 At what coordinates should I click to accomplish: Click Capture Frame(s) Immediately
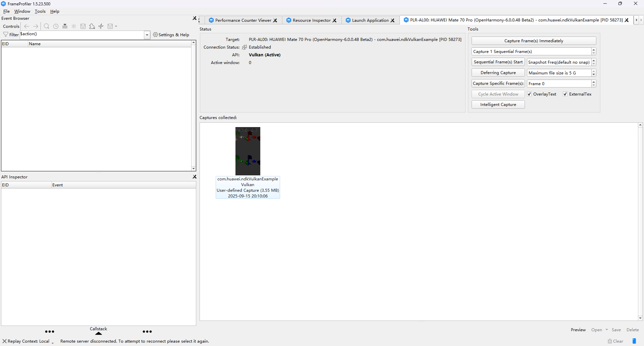point(533,41)
